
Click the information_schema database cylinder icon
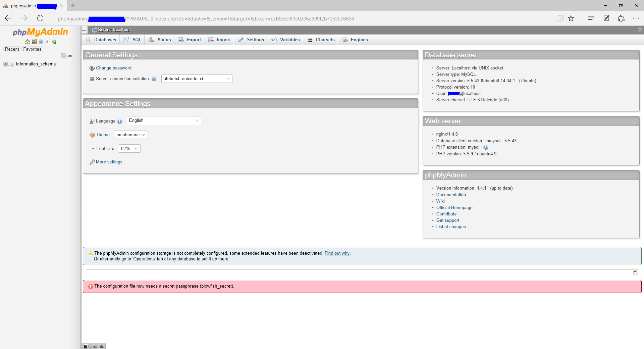(12, 64)
